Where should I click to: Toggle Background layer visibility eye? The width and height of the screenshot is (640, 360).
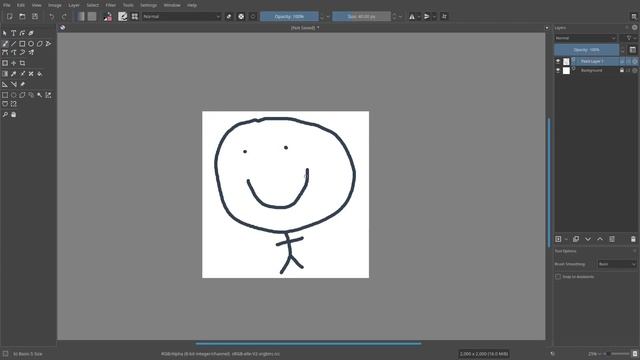(558, 70)
